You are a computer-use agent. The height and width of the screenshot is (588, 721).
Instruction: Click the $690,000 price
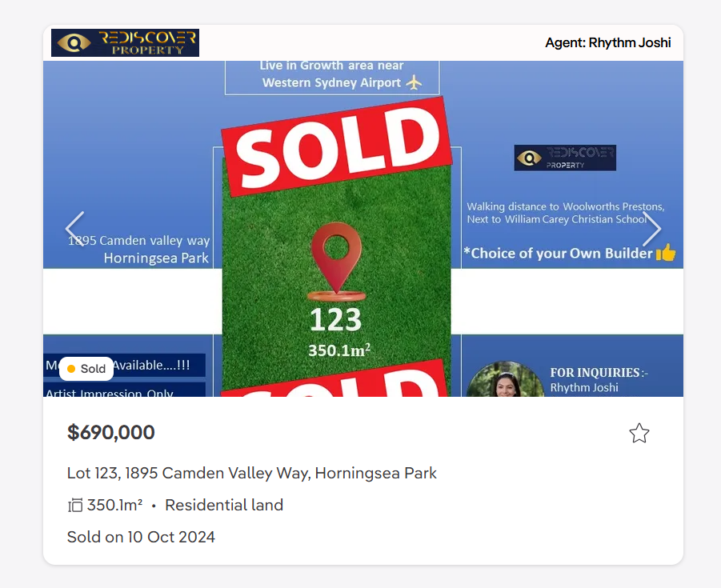pos(110,433)
